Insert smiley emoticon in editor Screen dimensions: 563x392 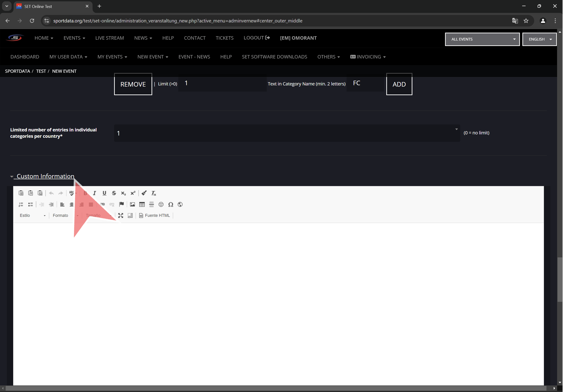click(161, 204)
